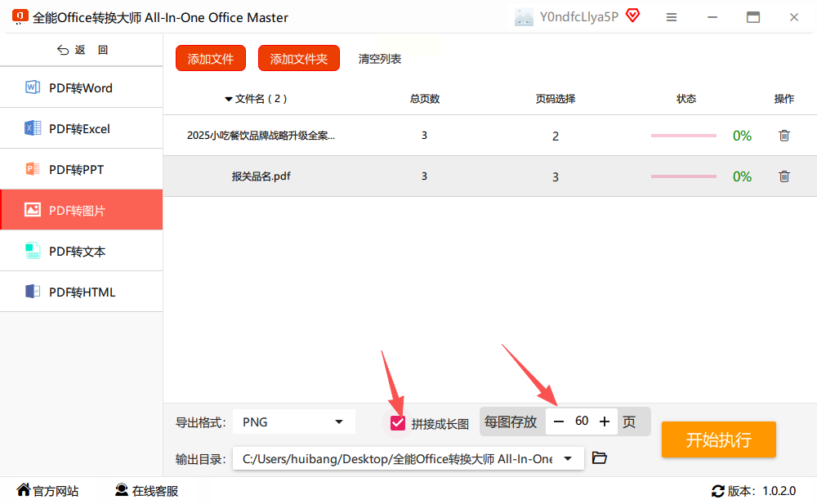Click the 添加文件夹 button
The width and height of the screenshot is (817, 504).
(x=298, y=58)
